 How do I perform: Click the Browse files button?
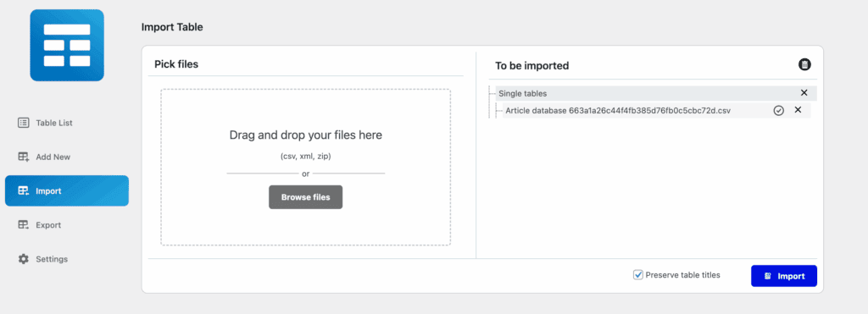click(305, 197)
